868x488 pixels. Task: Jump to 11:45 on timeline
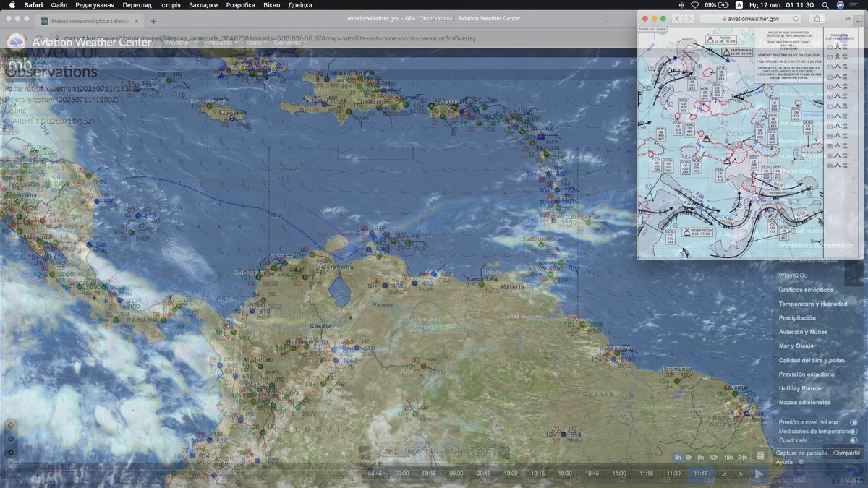(x=700, y=474)
